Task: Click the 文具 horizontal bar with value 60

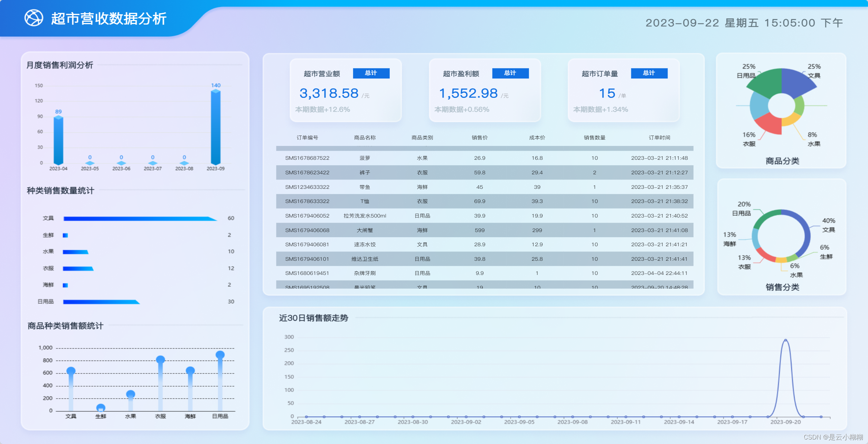Action: (140, 219)
